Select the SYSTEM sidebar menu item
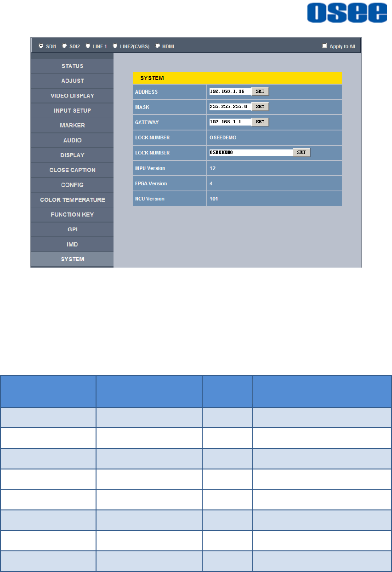Viewport: 392px width, 572px height. coord(72,259)
